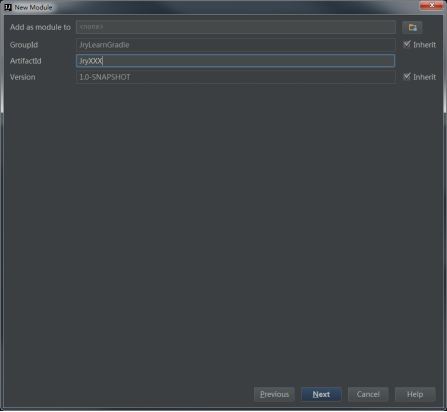The height and width of the screenshot is (412, 447).
Task: Click the 'Add as module to' label
Action: (40, 27)
